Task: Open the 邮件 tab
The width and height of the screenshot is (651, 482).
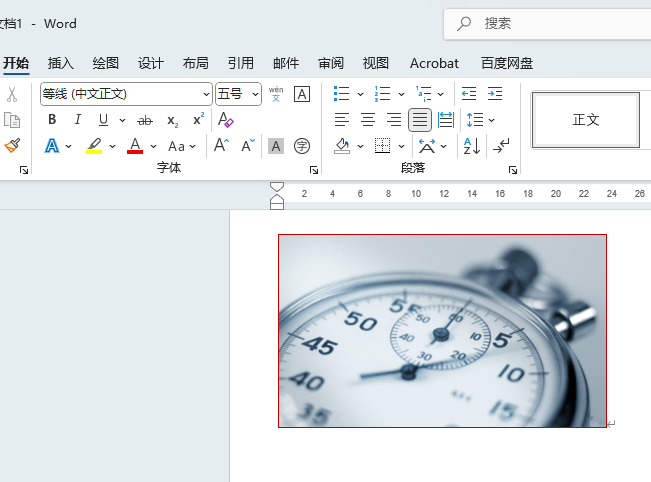Action: tap(286, 64)
